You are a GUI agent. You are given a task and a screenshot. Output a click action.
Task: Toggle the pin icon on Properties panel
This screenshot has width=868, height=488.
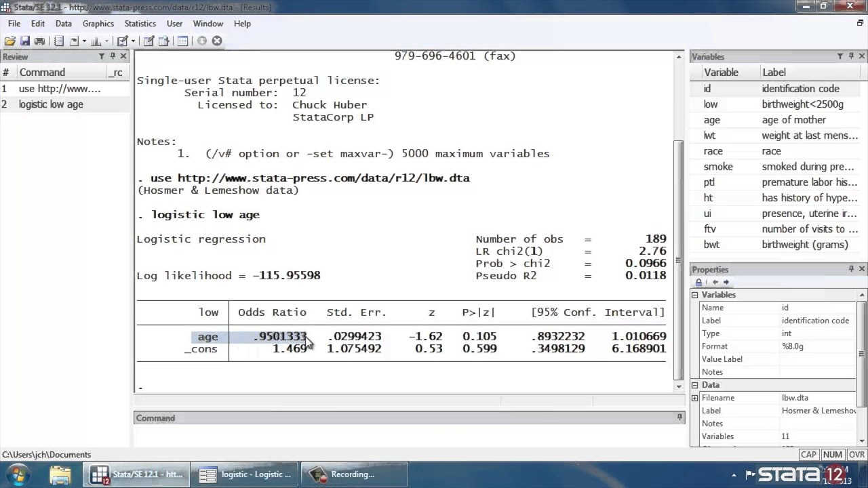(x=851, y=269)
